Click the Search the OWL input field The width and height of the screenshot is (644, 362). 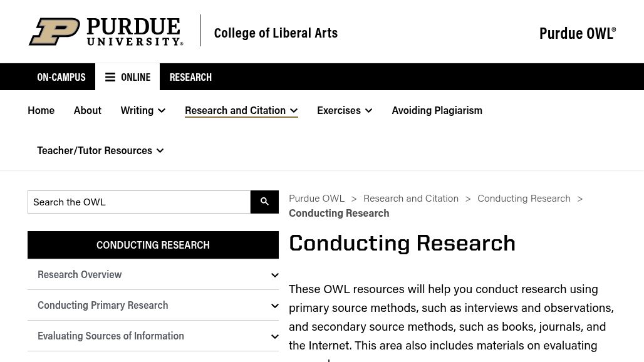[x=139, y=202]
